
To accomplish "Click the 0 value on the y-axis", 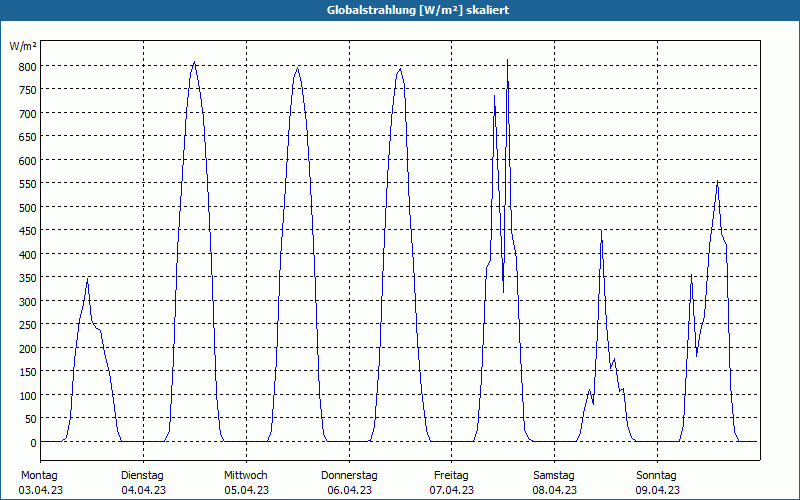I will [34, 443].
